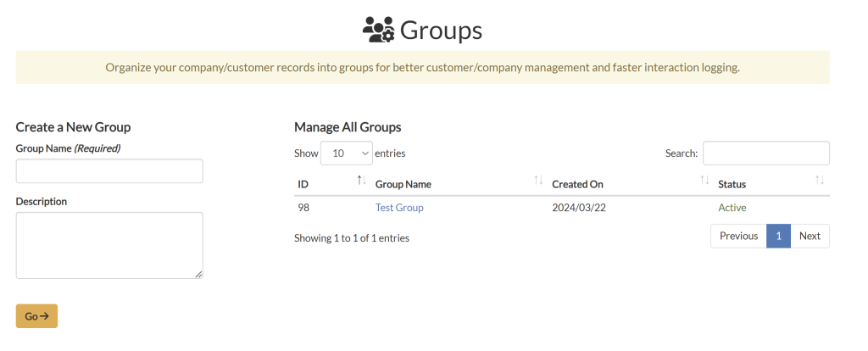Grab the Description textarea resize handle
The height and width of the screenshot is (351, 868).
click(199, 274)
